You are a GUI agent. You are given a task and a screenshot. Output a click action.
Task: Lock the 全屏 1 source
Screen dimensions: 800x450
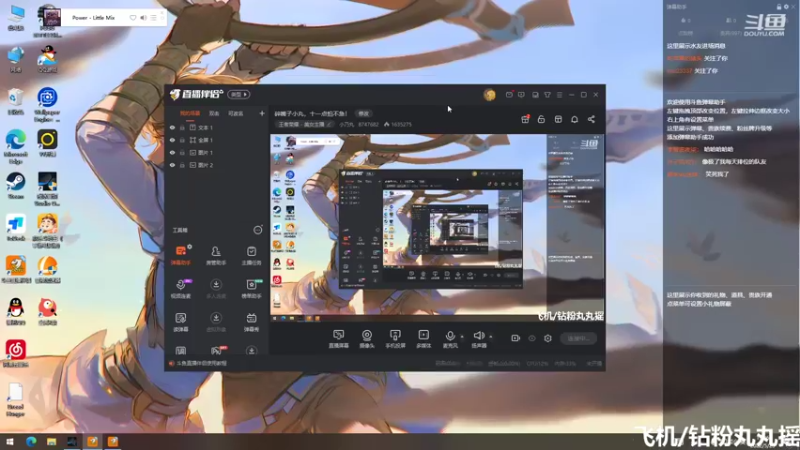tap(182, 140)
